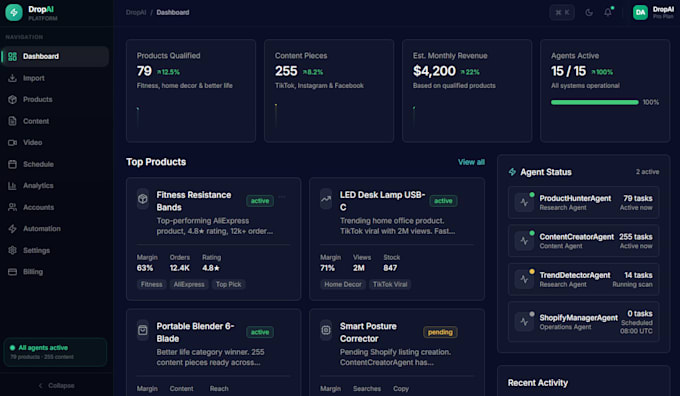Go to Products in the sidebar
Viewport: 680px width, 396px height.
point(55,99)
